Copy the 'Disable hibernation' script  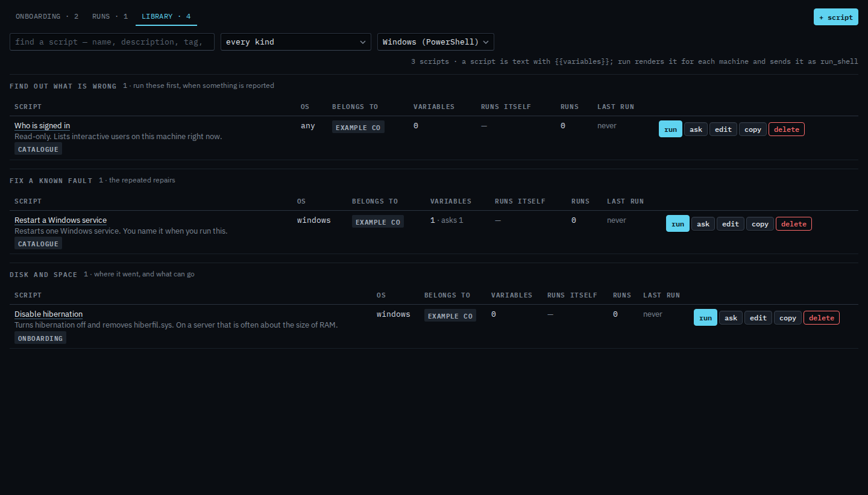point(788,317)
